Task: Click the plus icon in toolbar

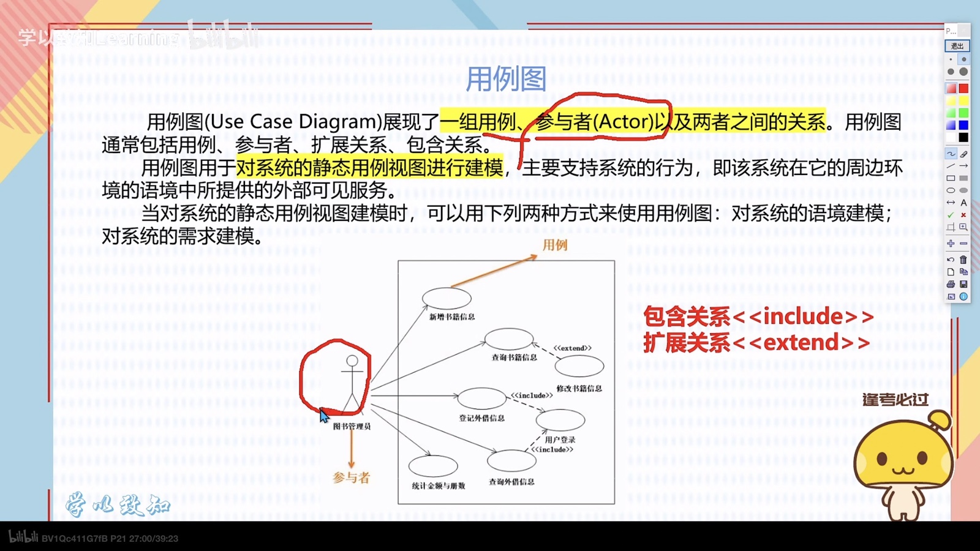Action: click(x=951, y=244)
